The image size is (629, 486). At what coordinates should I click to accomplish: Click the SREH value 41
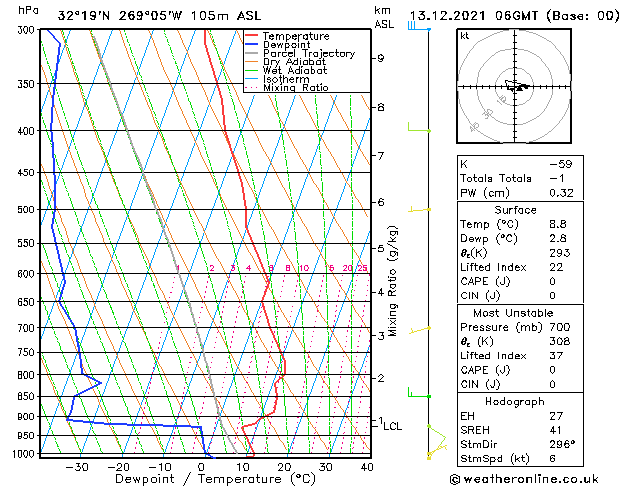click(555, 430)
